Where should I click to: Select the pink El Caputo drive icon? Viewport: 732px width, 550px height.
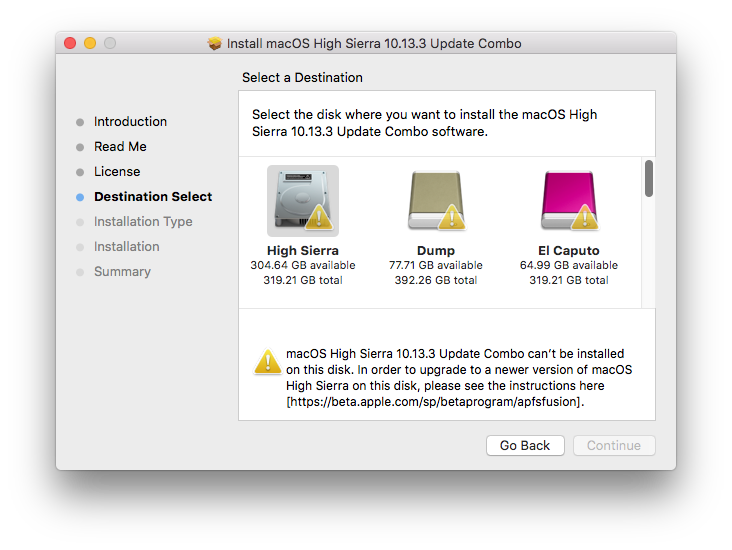click(x=569, y=201)
